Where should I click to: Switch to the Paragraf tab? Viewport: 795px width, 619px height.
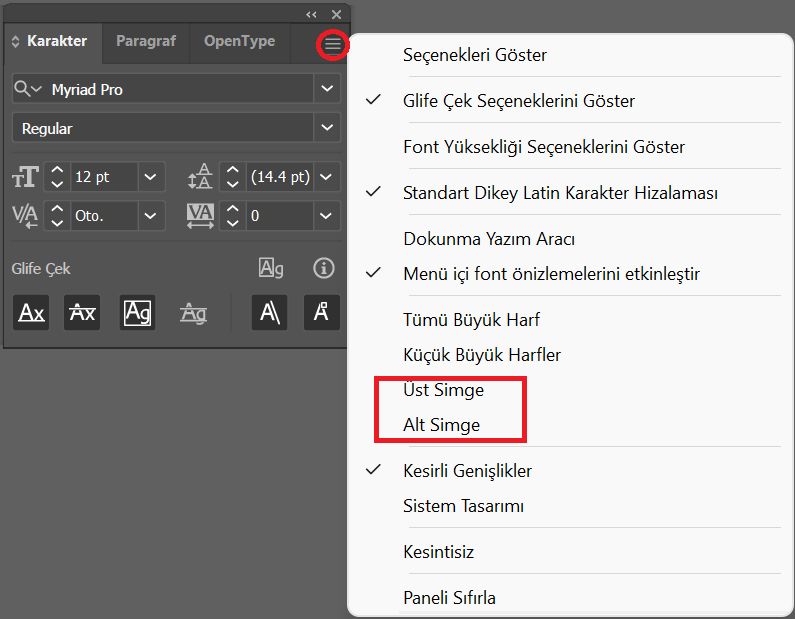(x=146, y=41)
